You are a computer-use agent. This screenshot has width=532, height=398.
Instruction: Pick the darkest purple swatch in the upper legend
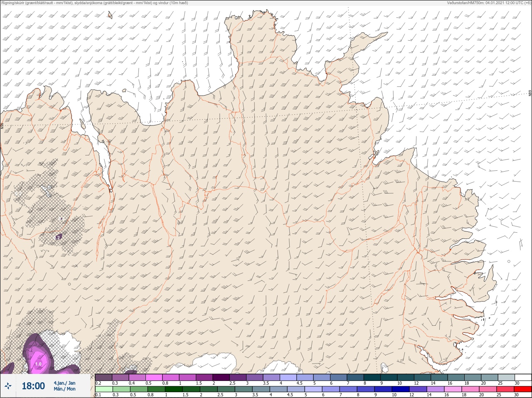tap(221, 377)
